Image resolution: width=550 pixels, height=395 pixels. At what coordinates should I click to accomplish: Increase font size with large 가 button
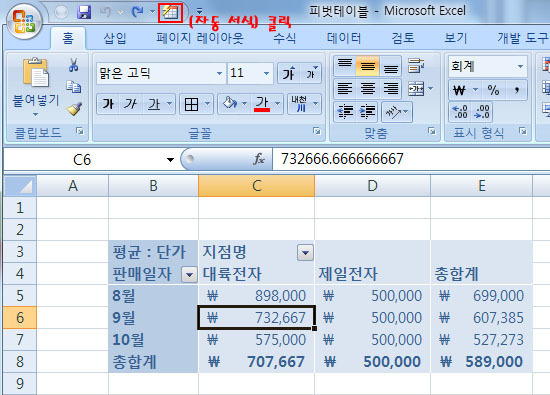[x=289, y=73]
